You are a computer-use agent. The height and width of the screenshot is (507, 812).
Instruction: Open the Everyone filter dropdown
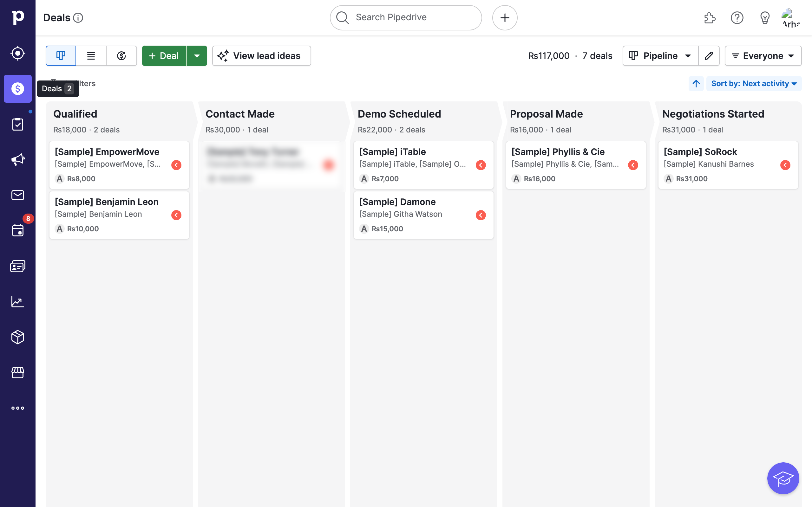(763, 56)
